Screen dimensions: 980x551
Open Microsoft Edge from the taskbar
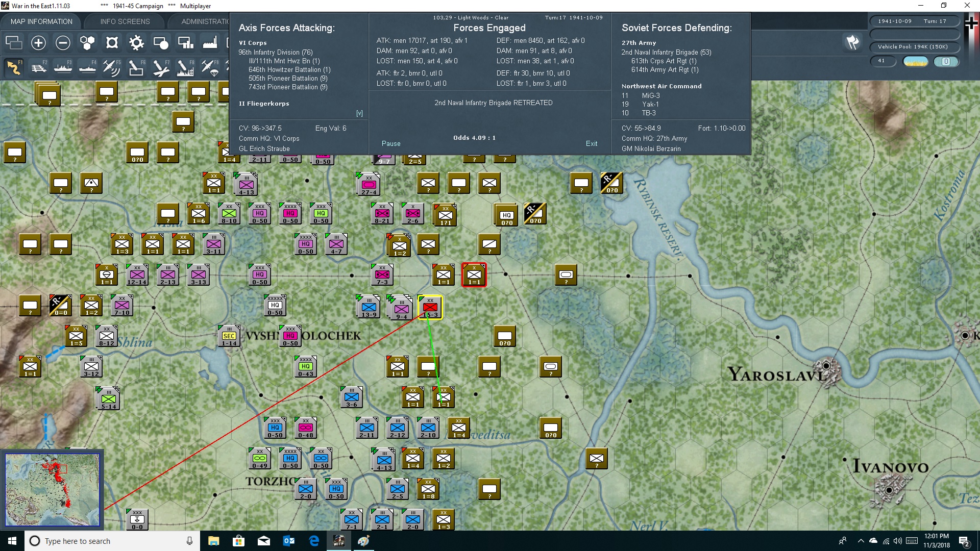[x=314, y=541]
